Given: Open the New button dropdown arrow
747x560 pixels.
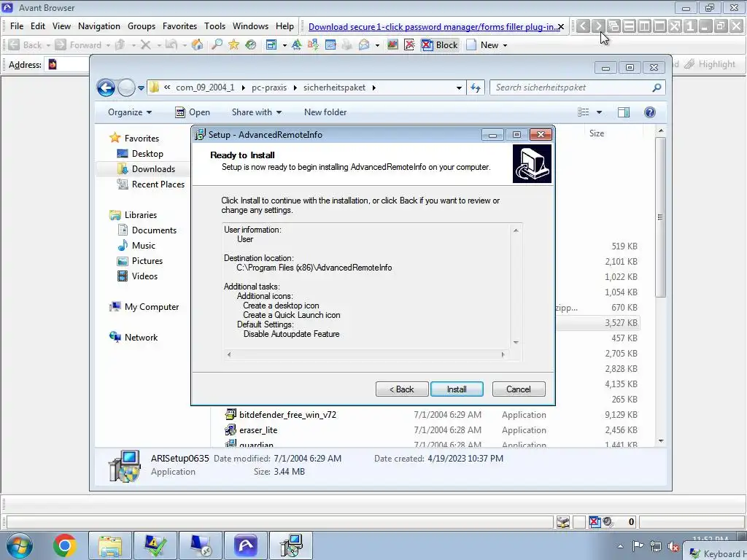Looking at the screenshot, I should point(505,45).
